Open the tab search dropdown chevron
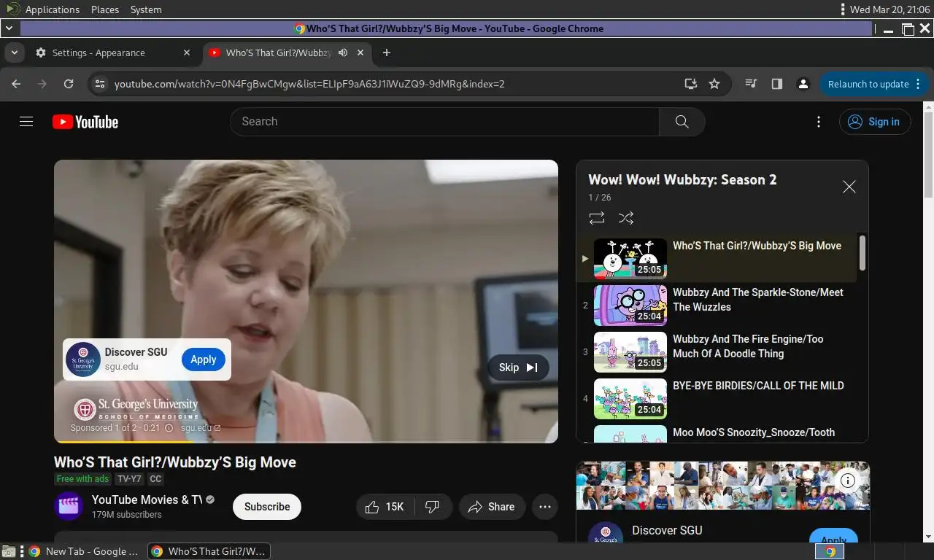 [x=14, y=52]
